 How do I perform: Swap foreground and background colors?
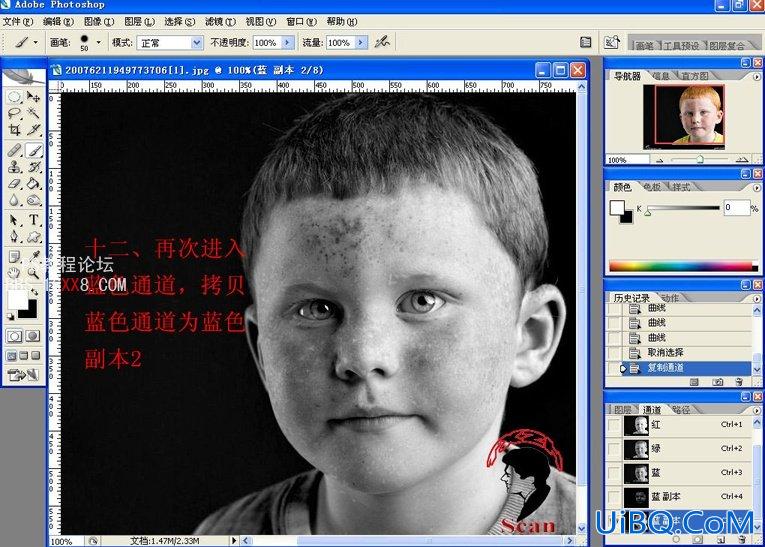pos(34,292)
